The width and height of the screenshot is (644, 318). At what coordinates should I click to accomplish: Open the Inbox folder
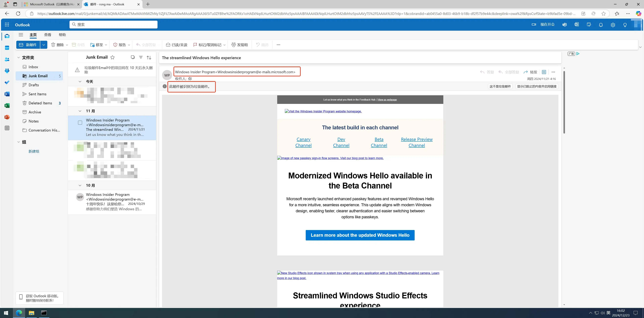point(39,67)
